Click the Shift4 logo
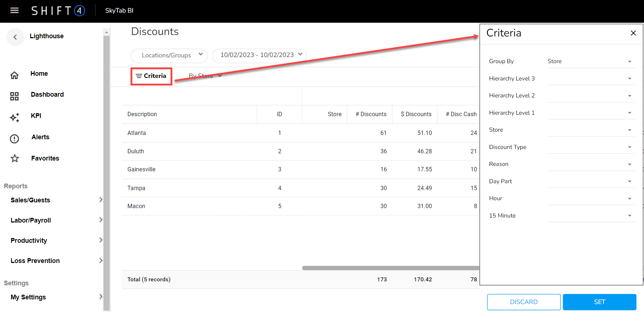Screen dimensions: 644x312 point(58,10)
